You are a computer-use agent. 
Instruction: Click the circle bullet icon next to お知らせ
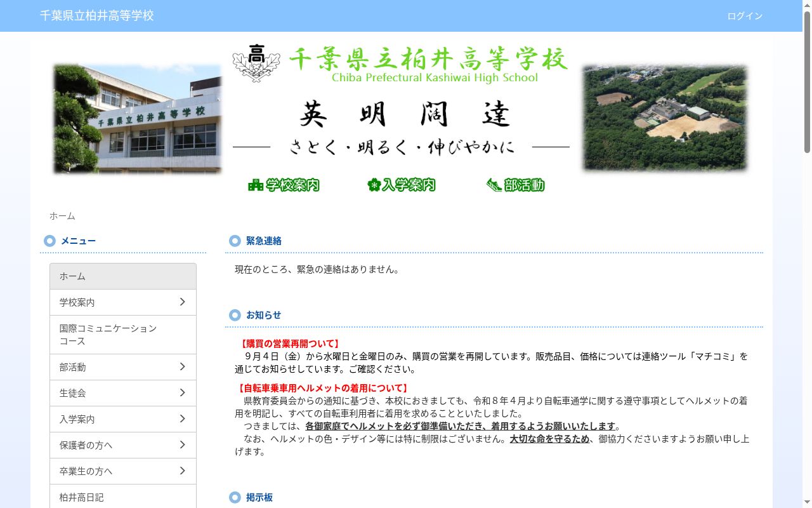[235, 315]
